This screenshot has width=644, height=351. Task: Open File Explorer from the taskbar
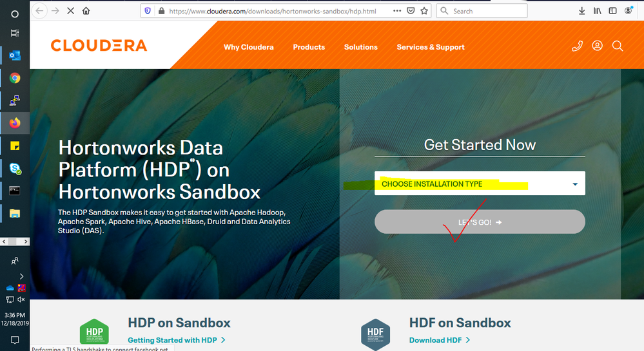[x=15, y=213]
